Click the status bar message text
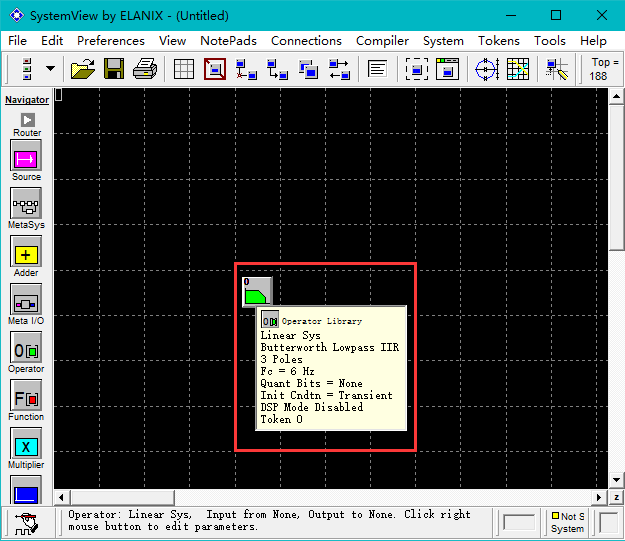Screen dimensions: 625x541 269,520
